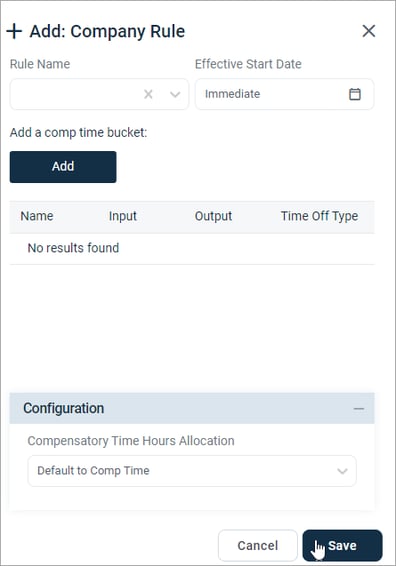Sort by the Name column header
Image resolution: width=396 pixels, height=566 pixels.
(37, 216)
